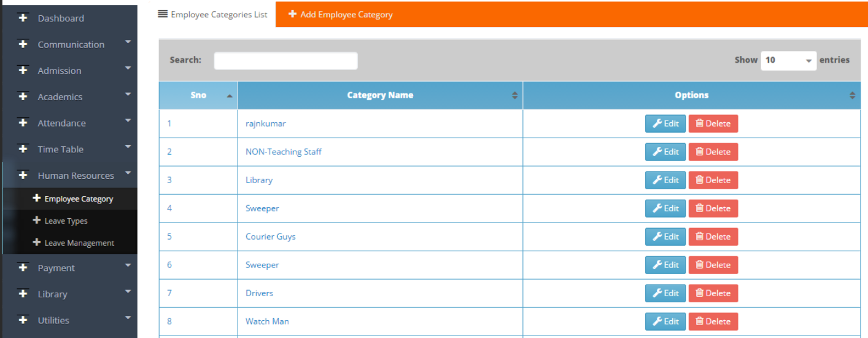
Task: Click the plus icon beside Leave Types
Action: click(x=37, y=220)
